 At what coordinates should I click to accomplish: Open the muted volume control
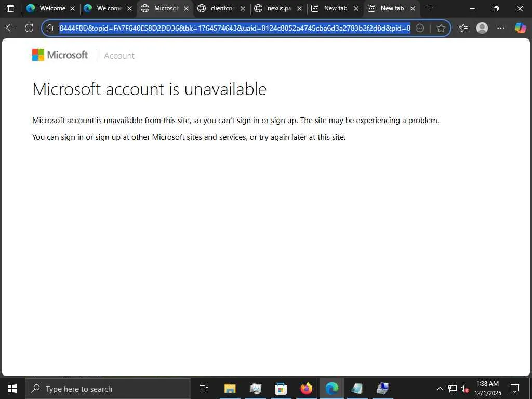[464, 389]
